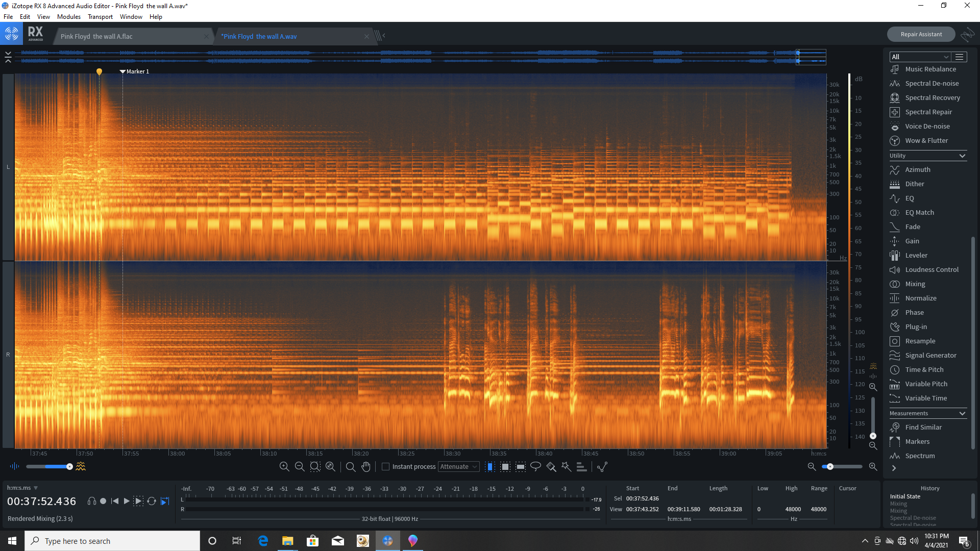This screenshot has height=551, width=980.
Task: Choose the plain Zoom tool magnifier
Action: (351, 466)
